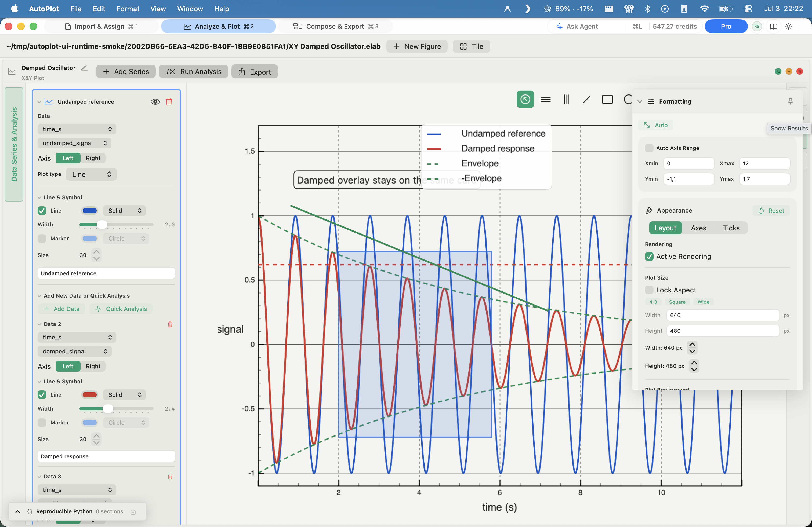Create a New Figure
This screenshot has height=527, width=812.
pyautogui.click(x=417, y=46)
